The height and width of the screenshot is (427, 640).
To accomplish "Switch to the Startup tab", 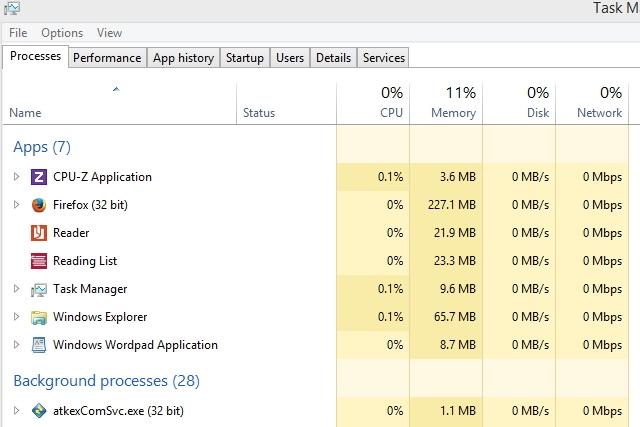I will [245, 58].
